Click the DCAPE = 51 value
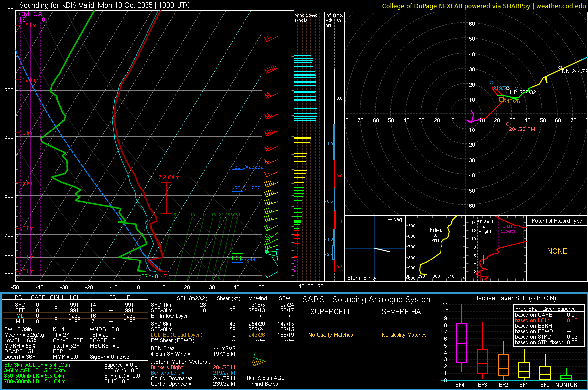This screenshot has width=588, height=390. click(19, 351)
